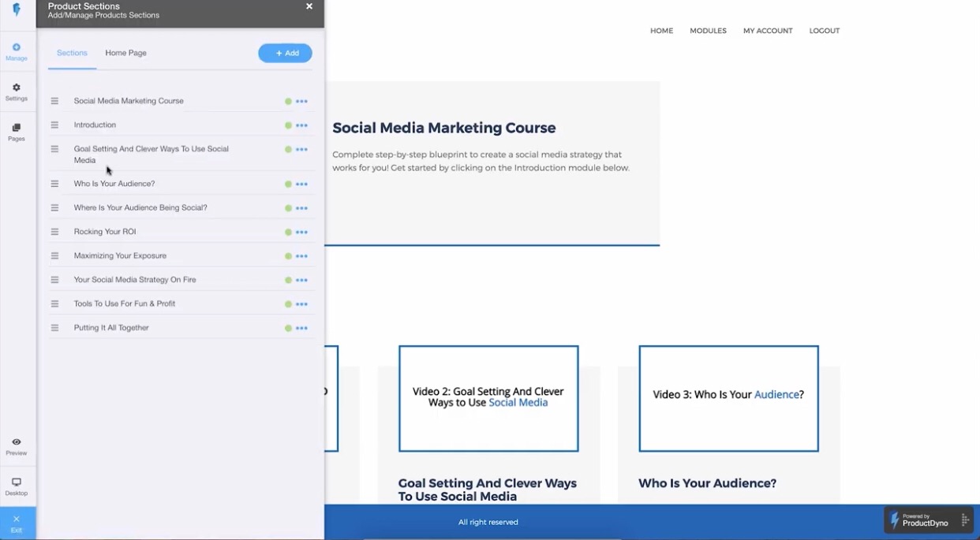Screen dimensions: 980x540
Task: Toggle status dot for Tools To Use For Fun & Profit
Action: point(288,304)
